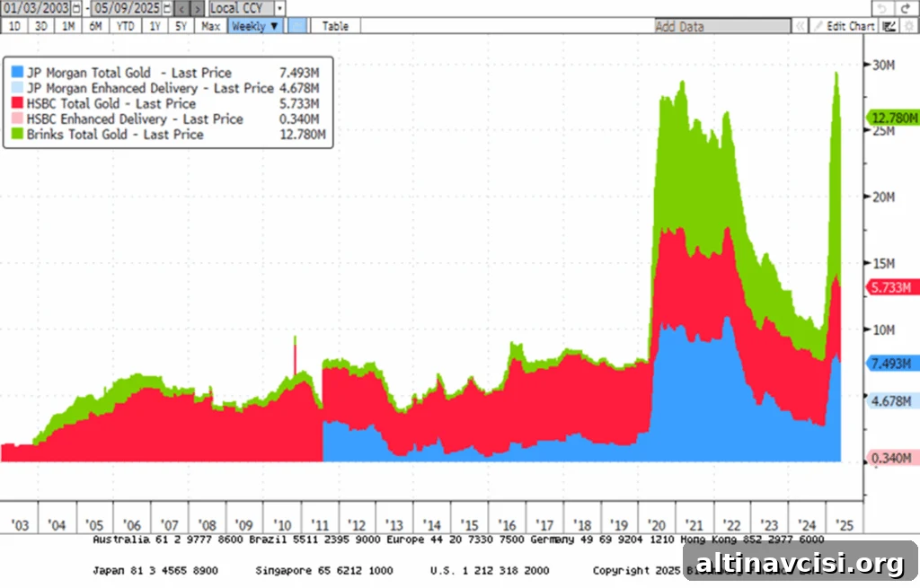
Task: Click the blue chart-type icon beside Weekly
Action: point(298,26)
